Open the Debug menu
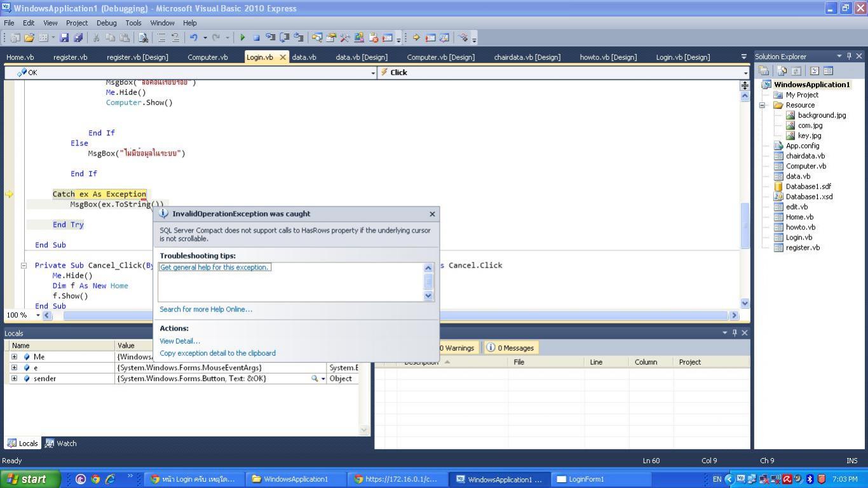Screen dimensions: 868x488 pos(106,23)
